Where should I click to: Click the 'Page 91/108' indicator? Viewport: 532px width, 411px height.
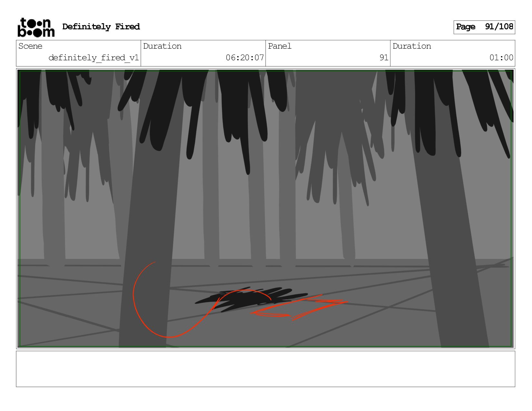pyautogui.click(x=484, y=27)
